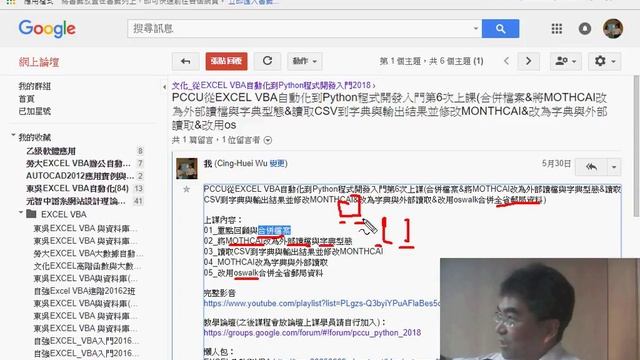Image resolution: width=640 pixels, height=360 pixels.
Task: Collapse the 我的收藏 section
Action: [x=13, y=135]
